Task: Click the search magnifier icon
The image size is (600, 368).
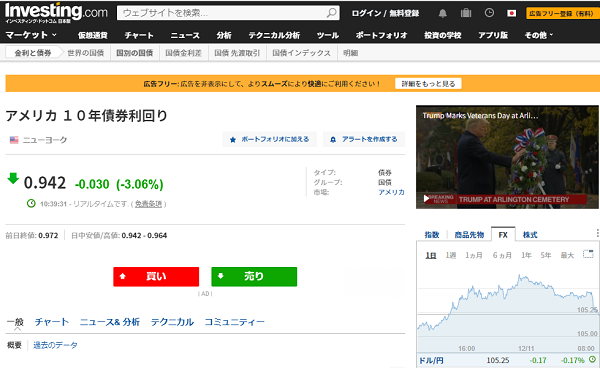Action: (332, 13)
